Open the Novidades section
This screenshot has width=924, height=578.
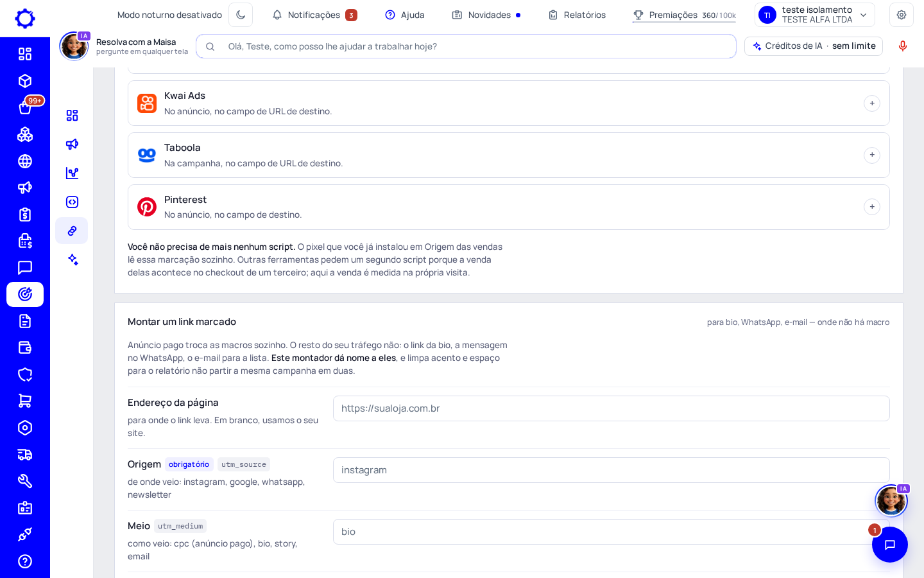click(486, 15)
